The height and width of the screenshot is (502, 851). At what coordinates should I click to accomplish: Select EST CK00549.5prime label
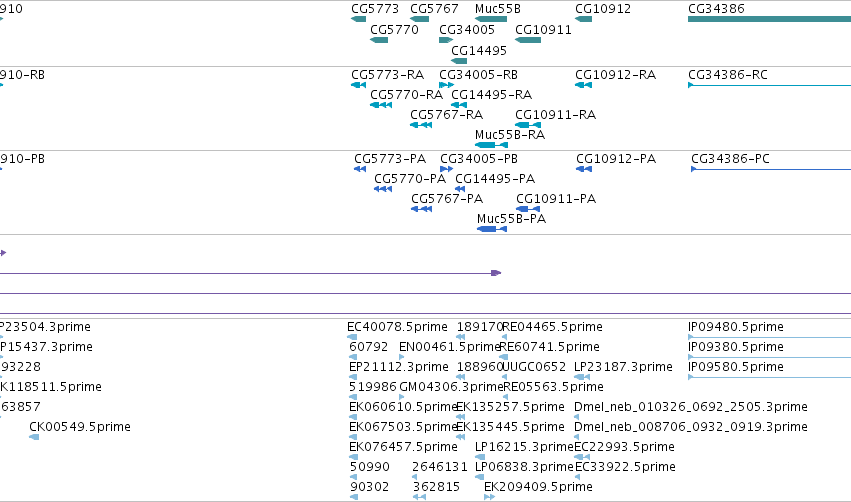pos(80,427)
